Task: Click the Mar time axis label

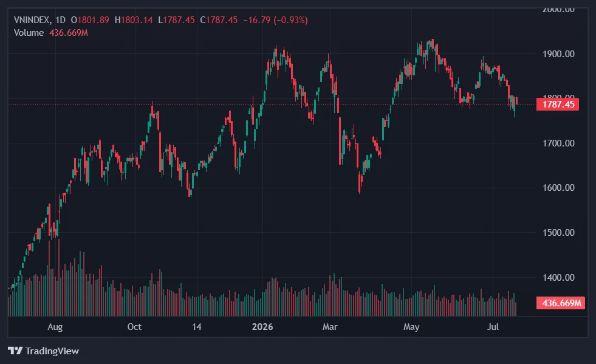Action: (330, 327)
